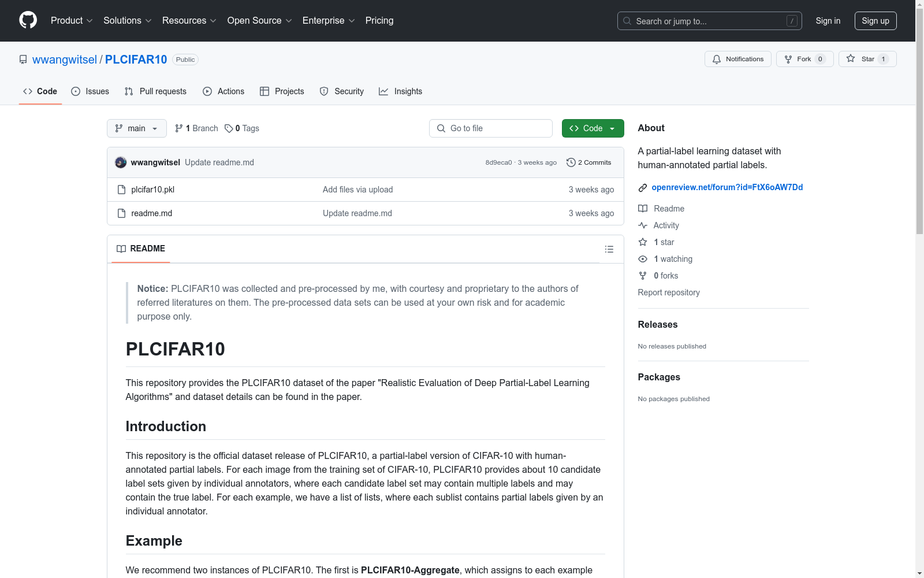Screen dimensions: 924x578
Task: Expand the Solutions menu
Action: (x=128, y=21)
